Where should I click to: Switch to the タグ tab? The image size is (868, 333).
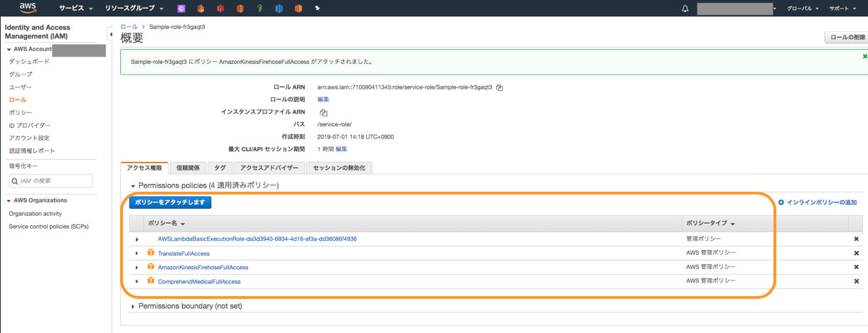coord(220,168)
